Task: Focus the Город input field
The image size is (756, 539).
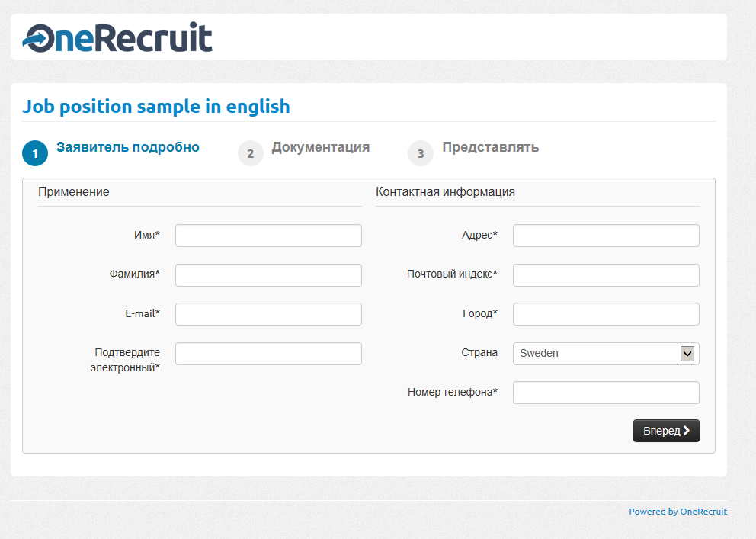Action: click(x=606, y=314)
